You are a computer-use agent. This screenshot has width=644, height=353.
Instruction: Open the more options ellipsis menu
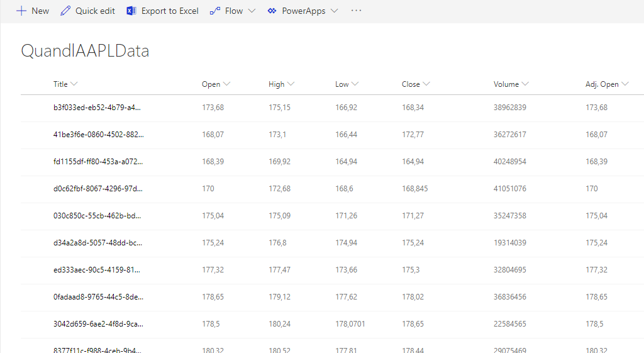point(357,11)
